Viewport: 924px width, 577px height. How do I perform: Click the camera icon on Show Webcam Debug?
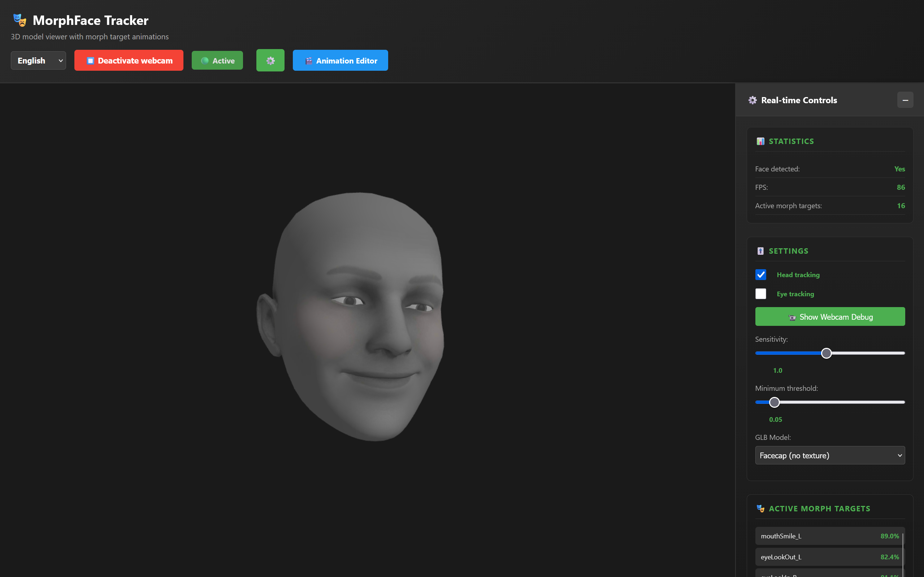coord(792,317)
